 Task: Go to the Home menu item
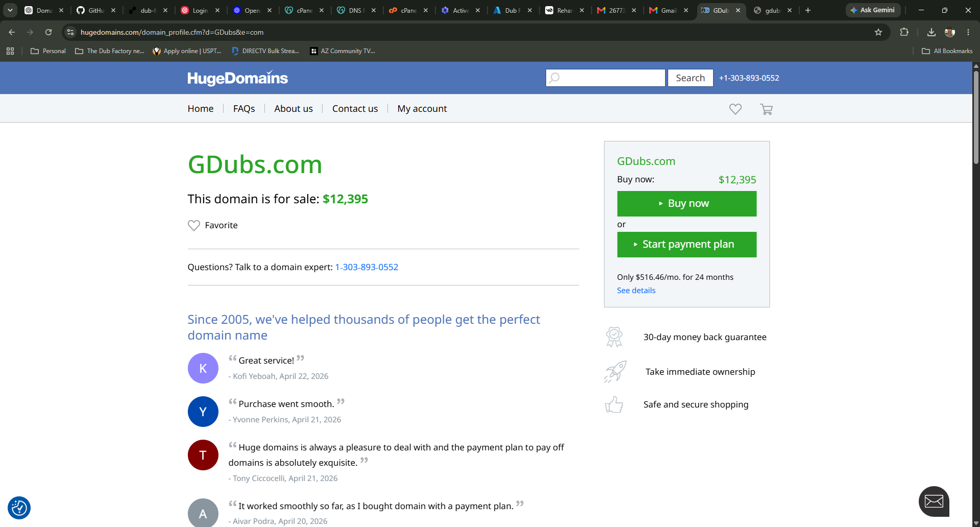(x=201, y=109)
